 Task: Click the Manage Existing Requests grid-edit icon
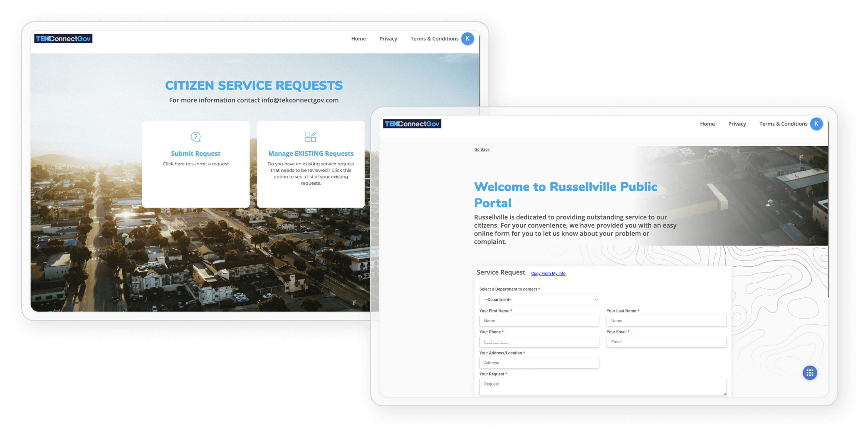pos(311,137)
